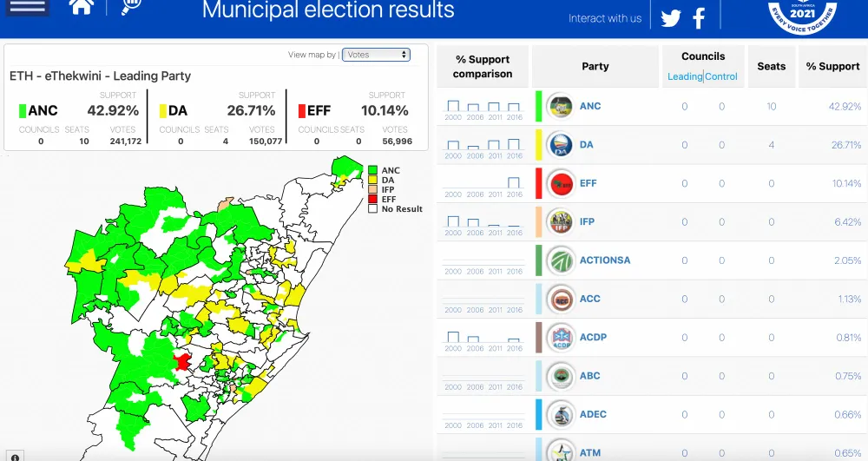Open the magnifier search icon
Viewport: 868px width, 461px height.
(131, 7)
